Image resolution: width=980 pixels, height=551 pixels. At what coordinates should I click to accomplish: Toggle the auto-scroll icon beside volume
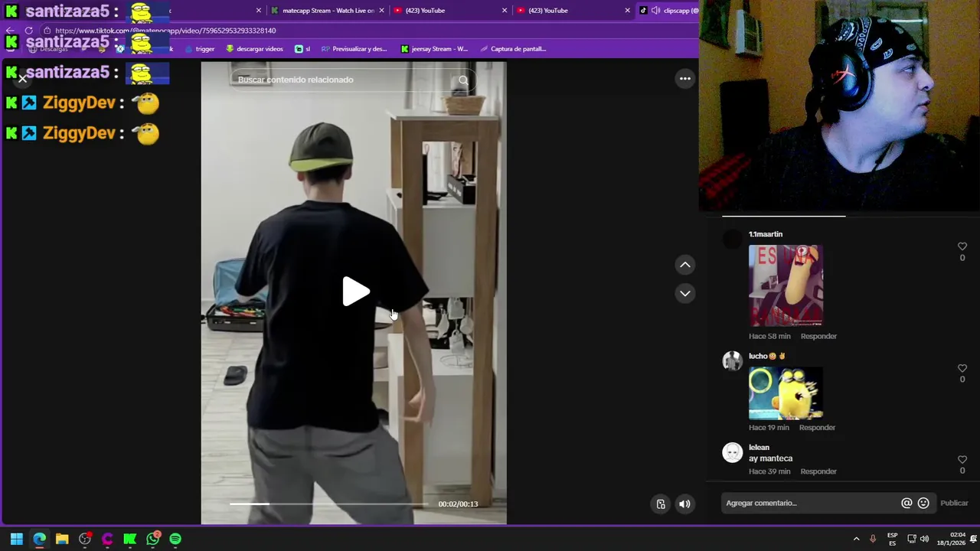661,504
